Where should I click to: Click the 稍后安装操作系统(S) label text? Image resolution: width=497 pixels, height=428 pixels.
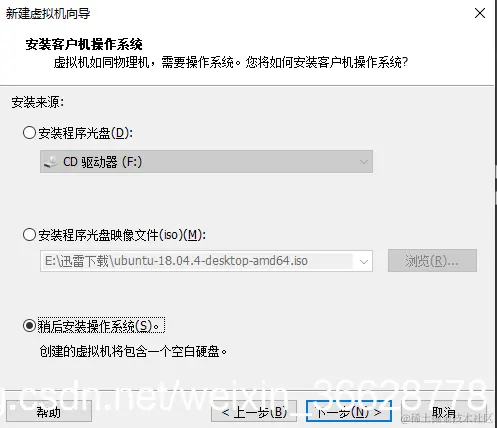(x=99, y=326)
